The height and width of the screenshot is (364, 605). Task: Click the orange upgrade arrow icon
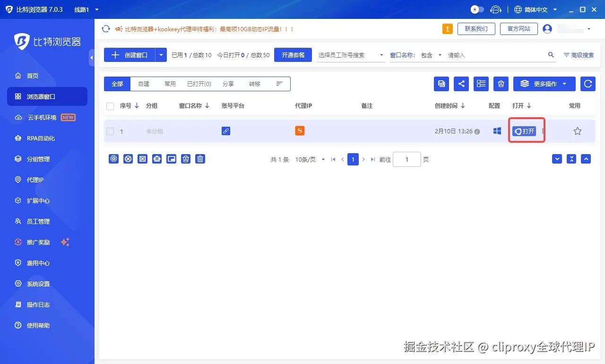pyautogui.click(x=448, y=29)
